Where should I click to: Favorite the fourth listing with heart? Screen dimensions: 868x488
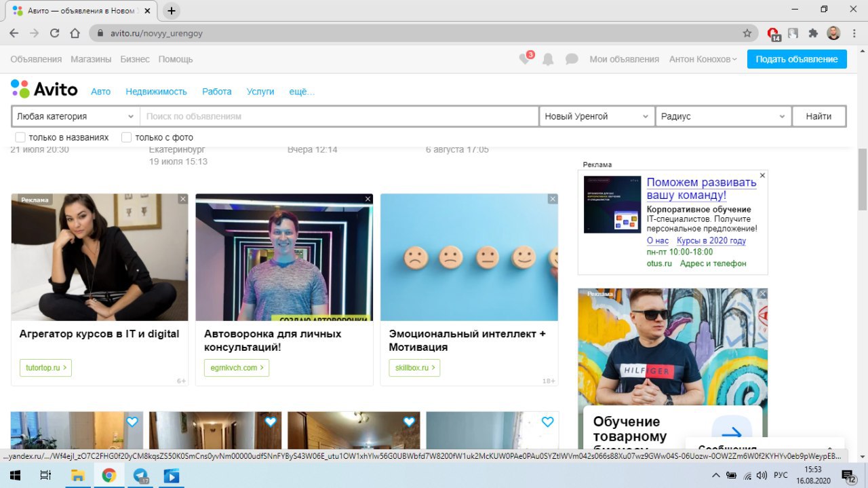[547, 421]
